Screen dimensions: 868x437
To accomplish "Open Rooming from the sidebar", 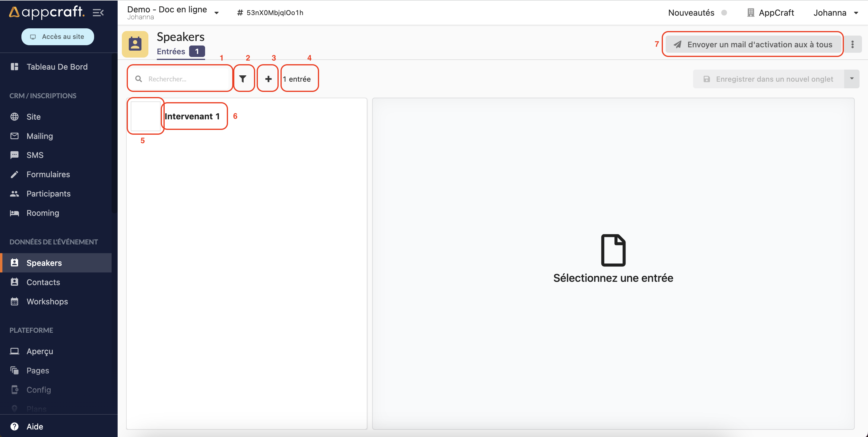I will tap(43, 213).
